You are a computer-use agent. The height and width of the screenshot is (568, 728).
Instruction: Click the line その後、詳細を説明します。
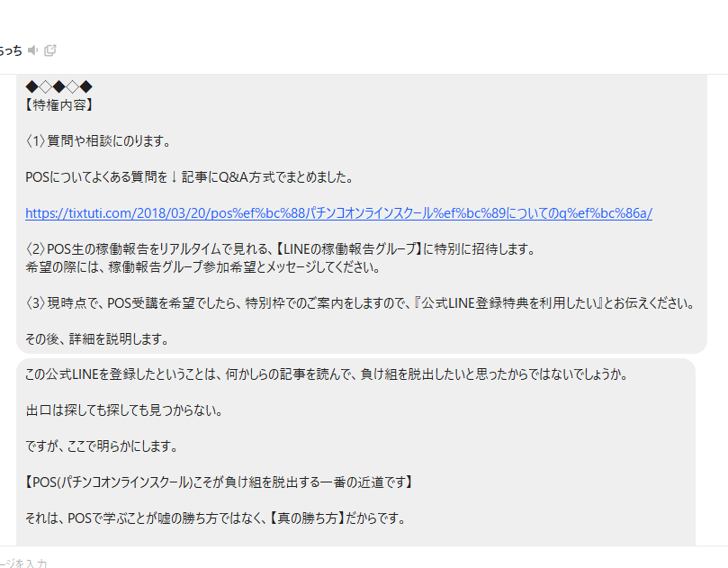[97, 339]
